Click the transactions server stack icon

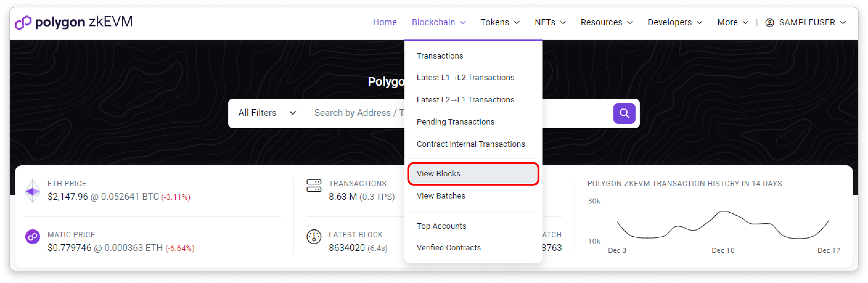click(314, 186)
